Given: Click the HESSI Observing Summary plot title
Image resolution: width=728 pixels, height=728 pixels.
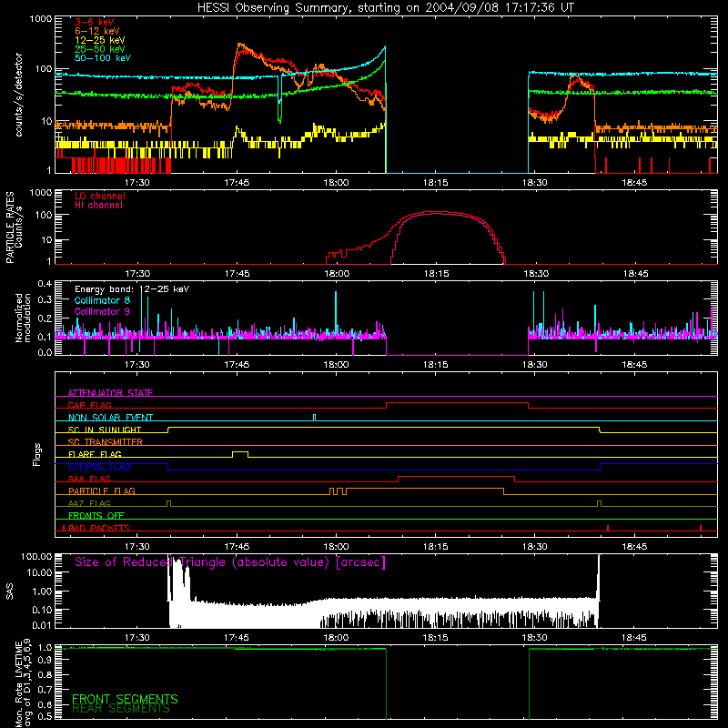Looking at the screenshot, I should click(385, 8).
